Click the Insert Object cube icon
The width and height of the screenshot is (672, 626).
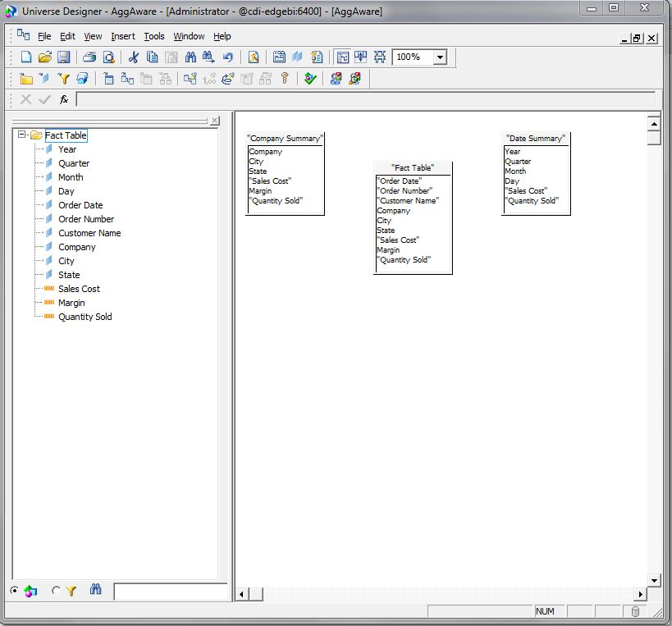pyautogui.click(x=44, y=79)
